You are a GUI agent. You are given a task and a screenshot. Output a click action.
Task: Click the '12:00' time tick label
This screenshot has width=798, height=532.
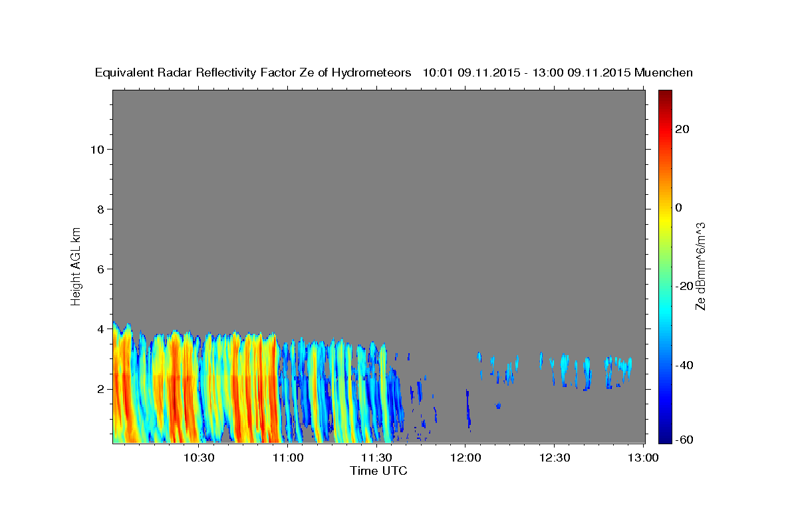click(x=466, y=458)
